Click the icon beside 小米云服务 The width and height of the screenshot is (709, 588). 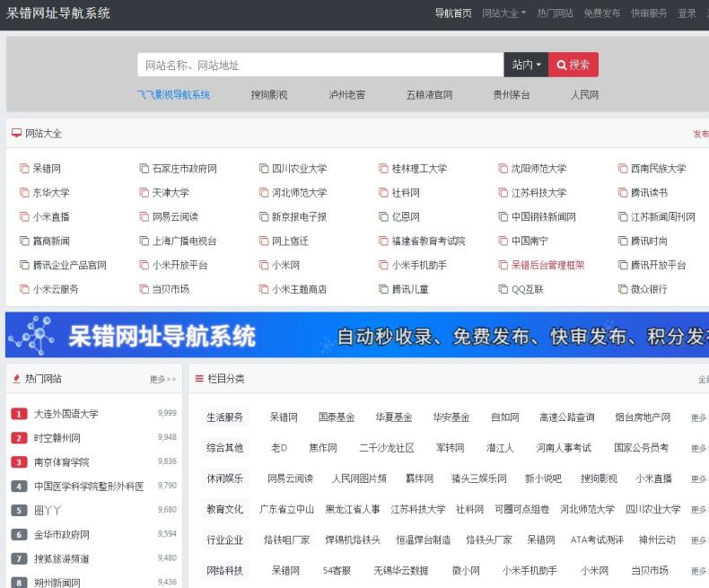24,289
